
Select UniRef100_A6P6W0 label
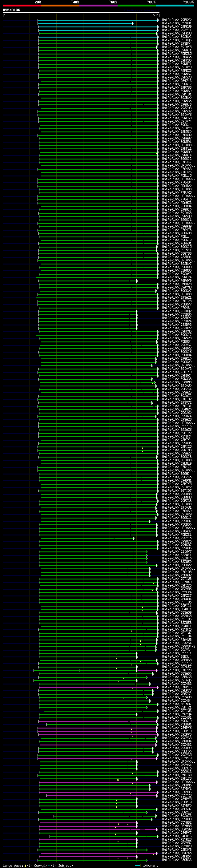click(x=177, y=233)
